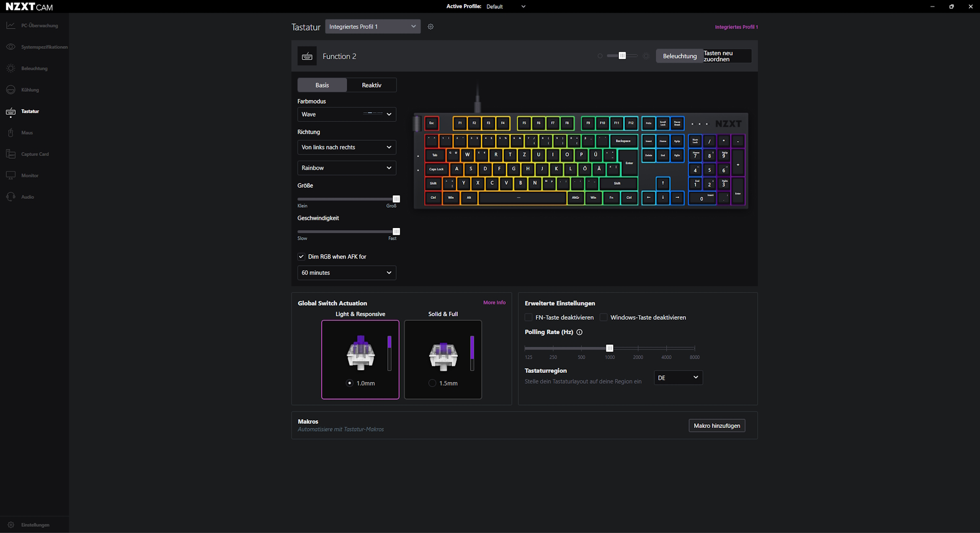Viewport: 980px width, 533px height.
Task: Uncheck Dim RGB when AFK checkbox
Action: [x=301, y=257]
